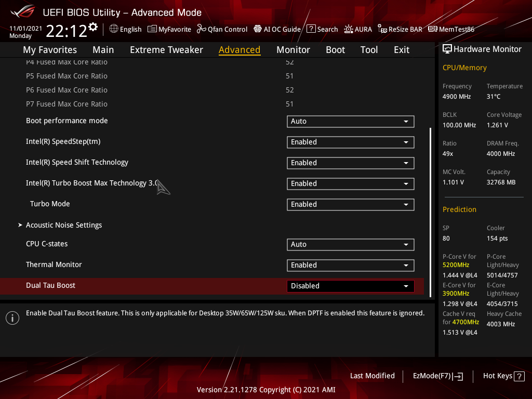Select Boot performance mode label
The height and width of the screenshot is (399, 532).
click(x=67, y=121)
